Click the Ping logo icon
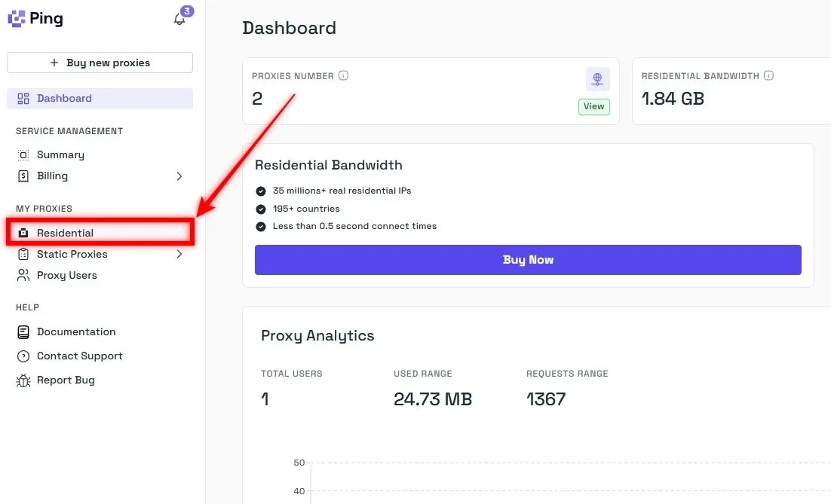This screenshot has width=831, height=504. pos(17,19)
